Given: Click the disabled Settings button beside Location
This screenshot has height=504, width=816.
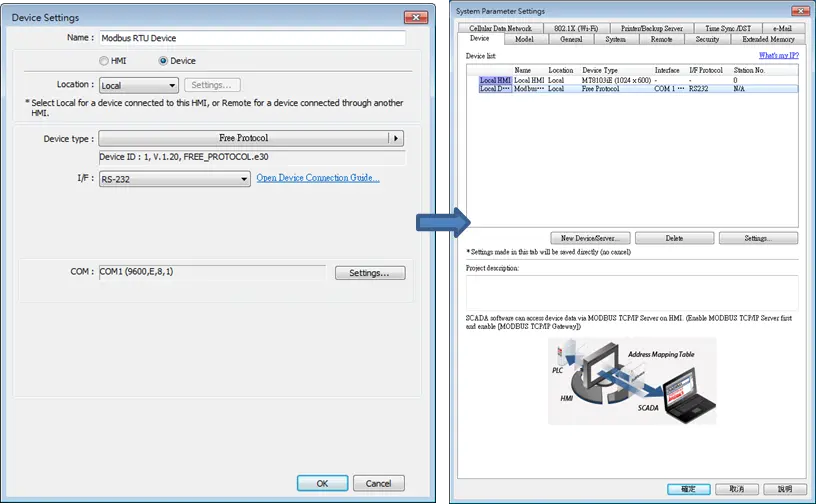Looking at the screenshot, I should click(212, 85).
